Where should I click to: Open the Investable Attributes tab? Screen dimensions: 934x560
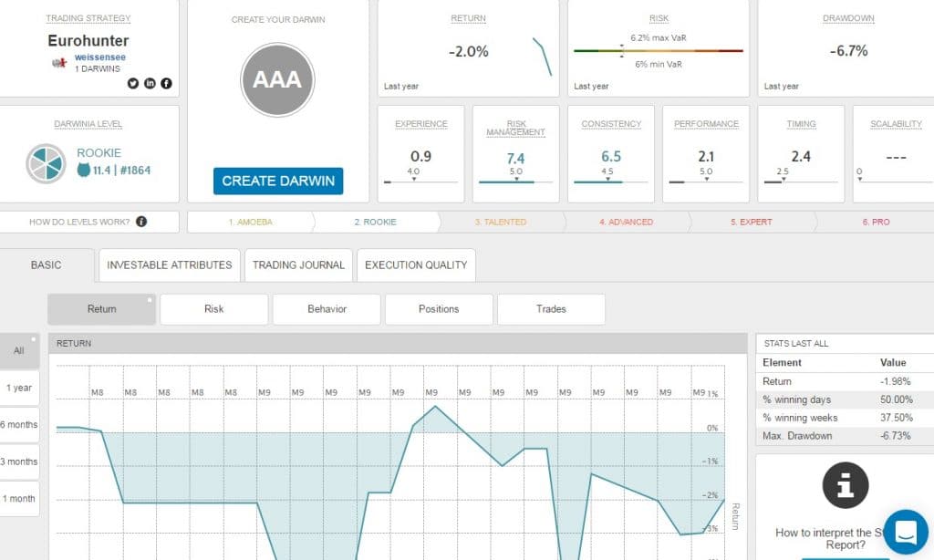point(170,265)
